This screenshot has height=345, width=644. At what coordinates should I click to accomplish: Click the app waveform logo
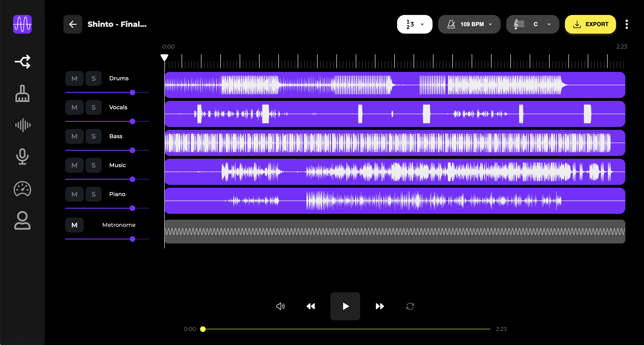[22, 24]
